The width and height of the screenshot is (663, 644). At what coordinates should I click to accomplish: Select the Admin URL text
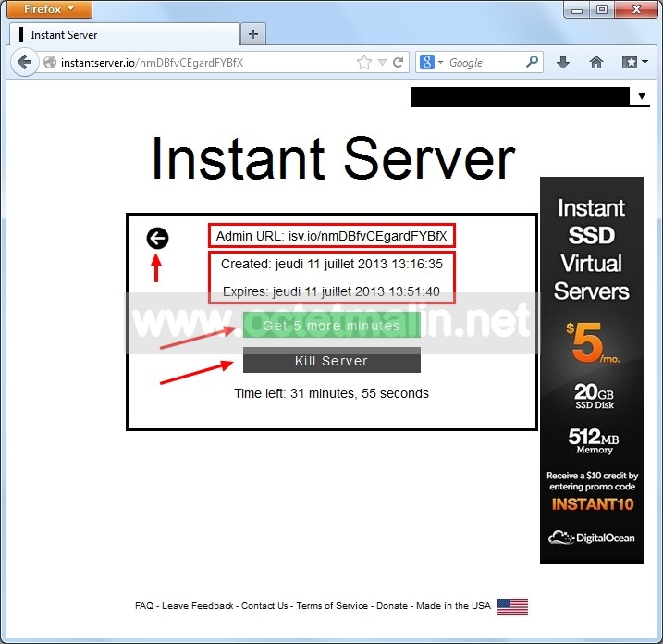pos(331,236)
